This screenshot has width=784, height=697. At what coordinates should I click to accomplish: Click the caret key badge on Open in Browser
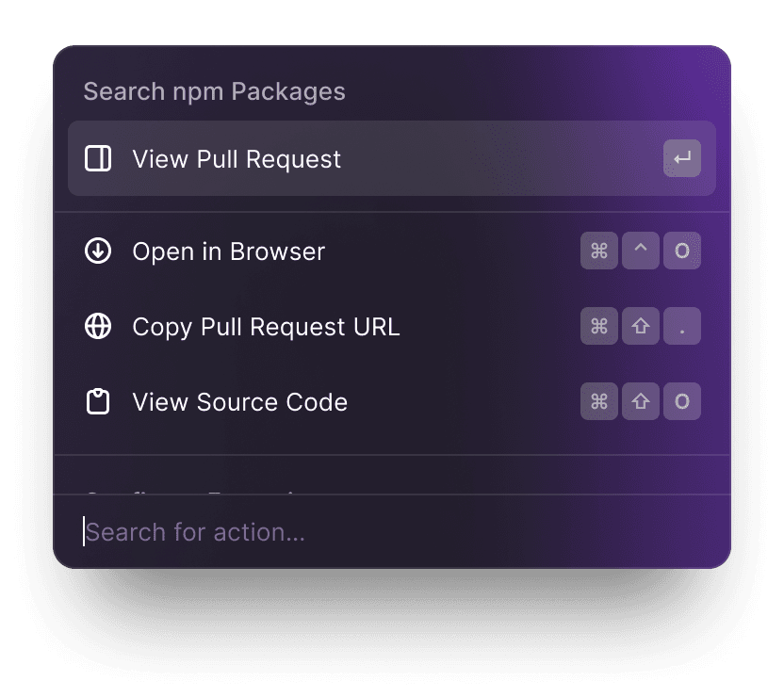641,251
